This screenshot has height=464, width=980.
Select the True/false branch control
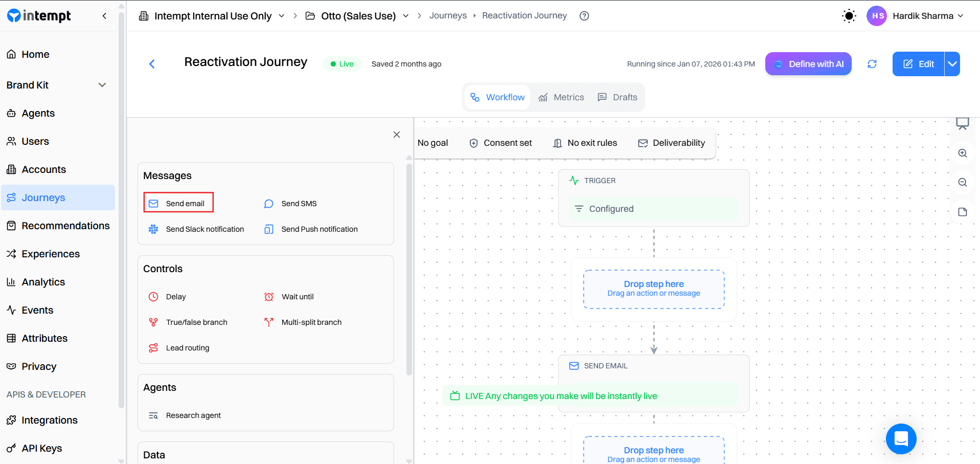[196, 322]
